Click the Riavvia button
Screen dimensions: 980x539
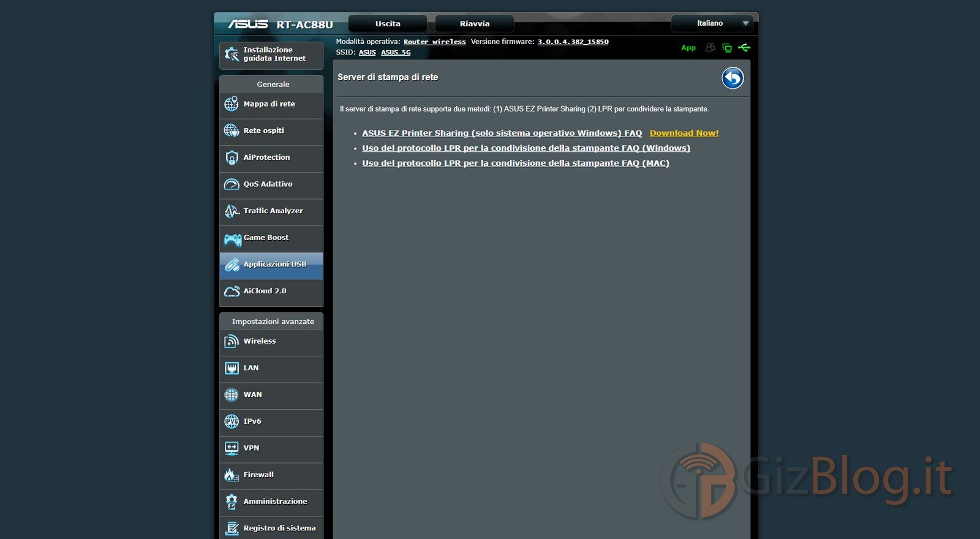[x=475, y=24]
